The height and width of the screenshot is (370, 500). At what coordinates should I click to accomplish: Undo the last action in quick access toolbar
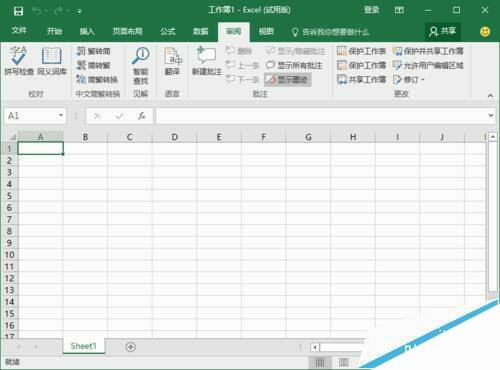(x=36, y=11)
